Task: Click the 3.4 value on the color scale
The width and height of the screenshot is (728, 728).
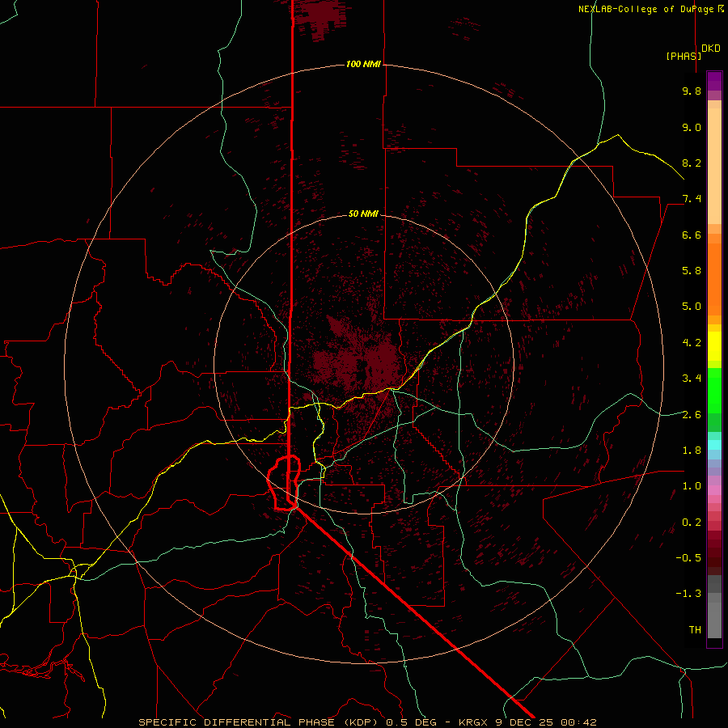Action: (692, 378)
